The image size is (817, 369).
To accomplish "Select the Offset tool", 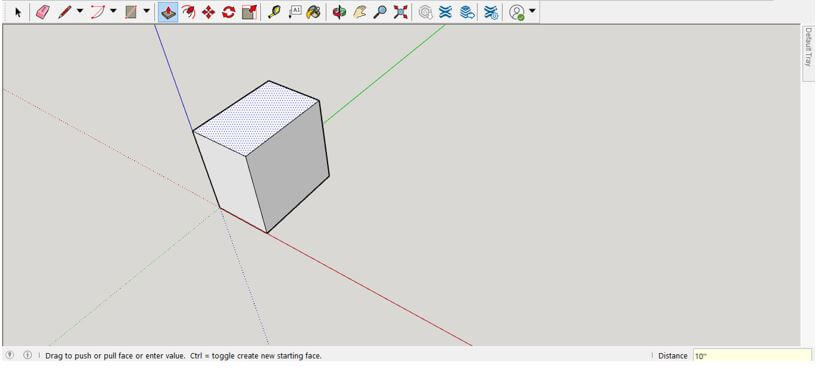I will tap(188, 13).
